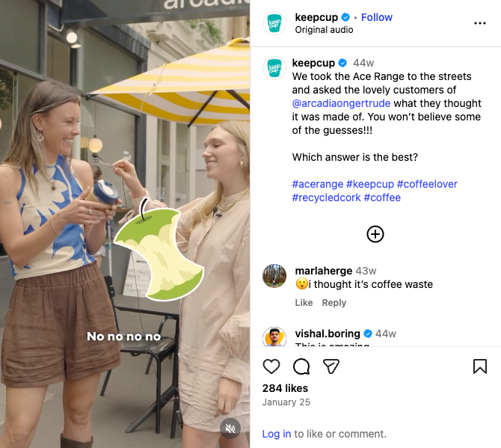Image resolution: width=501 pixels, height=448 pixels.
Task: Open the #acerange hashtag
Action: point(319,184)
